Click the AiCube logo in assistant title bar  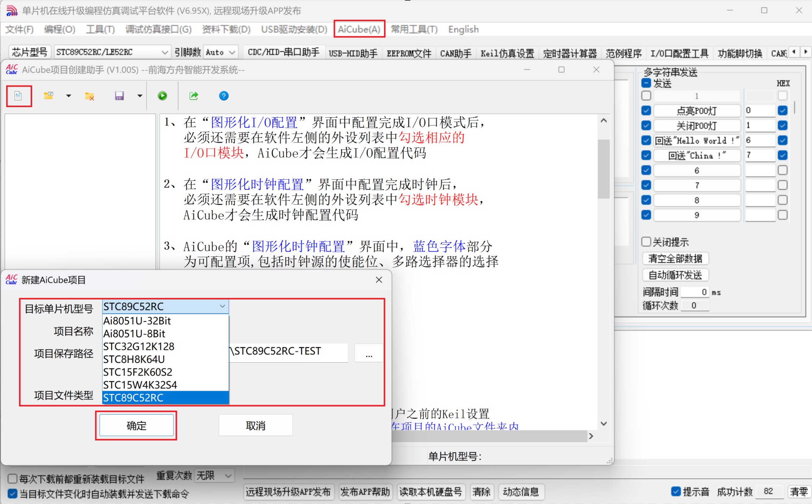pyautogui.click(x=12, y=69)
